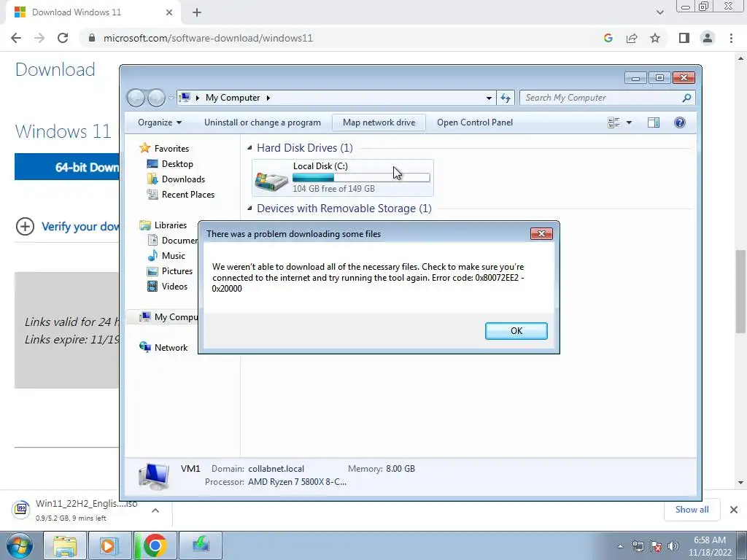
Task: Click My Computer in the breadcrumb
Action: [233, 98]
